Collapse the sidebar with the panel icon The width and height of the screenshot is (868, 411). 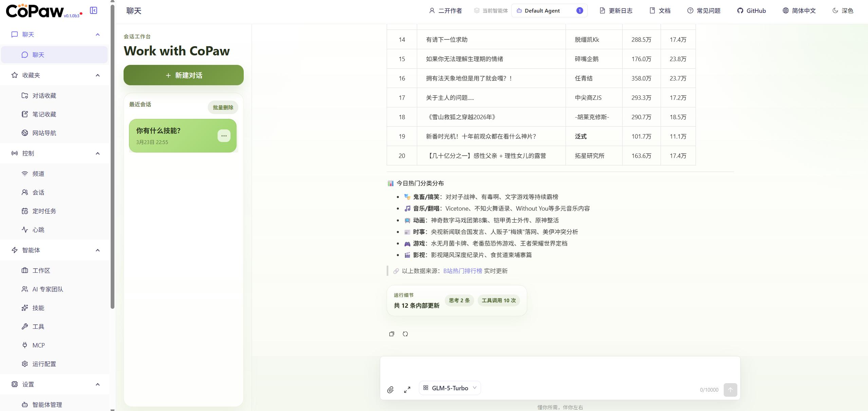[x=93, y=11]
